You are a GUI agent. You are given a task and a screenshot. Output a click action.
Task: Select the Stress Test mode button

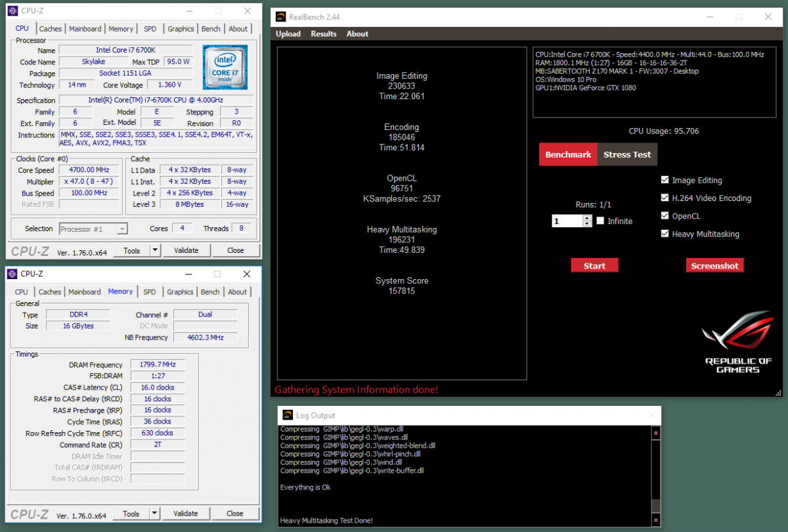coord(627,154)
